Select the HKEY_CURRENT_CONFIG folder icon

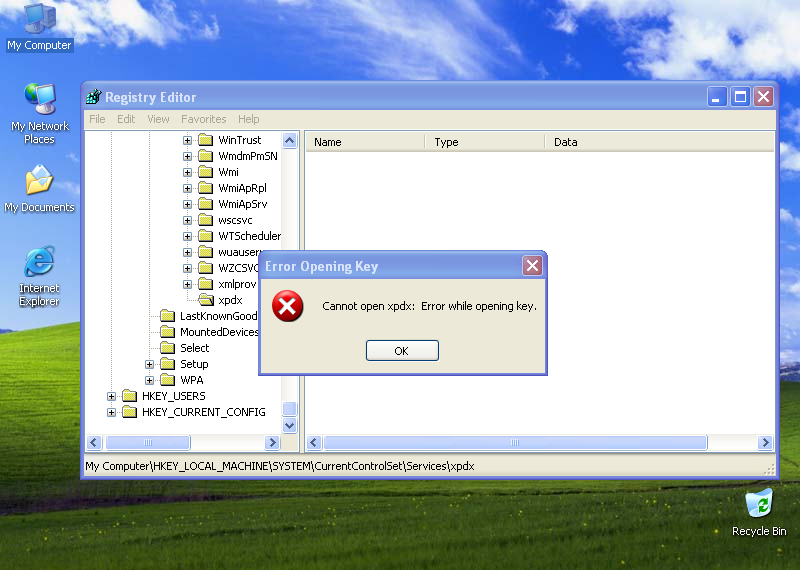(130, 412)
